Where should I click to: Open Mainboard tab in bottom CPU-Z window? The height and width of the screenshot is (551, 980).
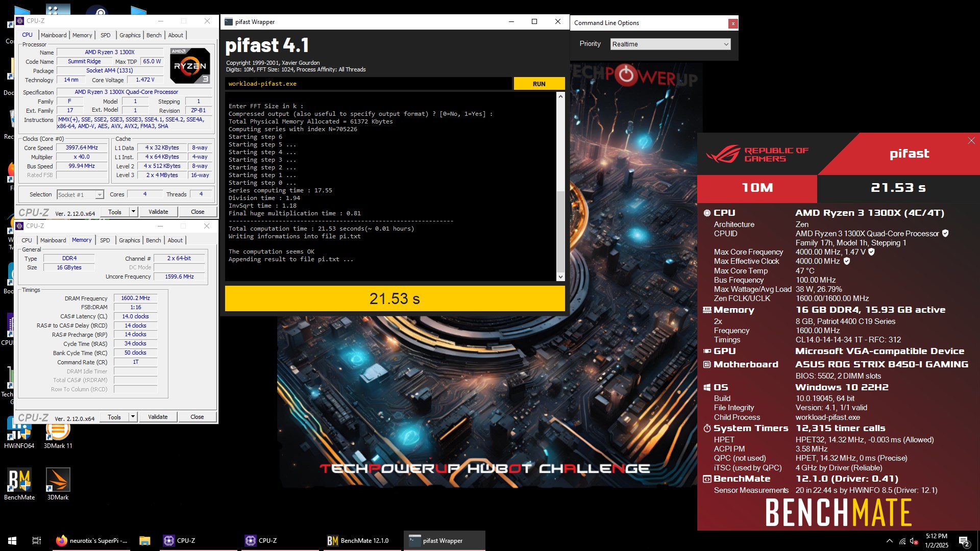[x=53, y=240]
